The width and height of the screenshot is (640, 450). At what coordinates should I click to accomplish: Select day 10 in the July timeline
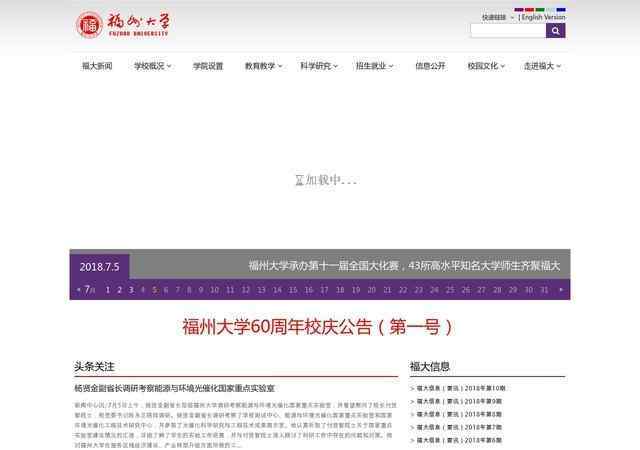pos(215,290)
